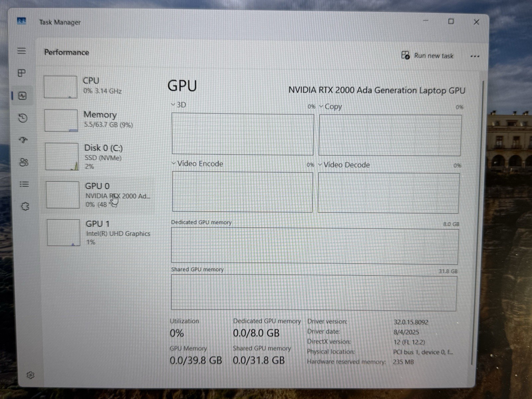Image resolution: width=532 pixels, height=399 pixels.
Task: Open the Details page list icon
Action: pyautogui.click(x=24, y=184)
